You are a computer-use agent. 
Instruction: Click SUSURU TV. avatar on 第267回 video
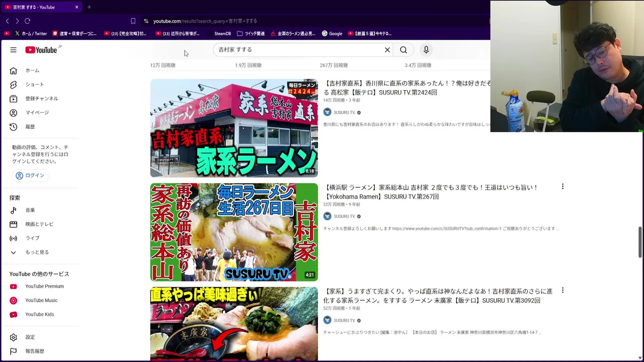327,217
